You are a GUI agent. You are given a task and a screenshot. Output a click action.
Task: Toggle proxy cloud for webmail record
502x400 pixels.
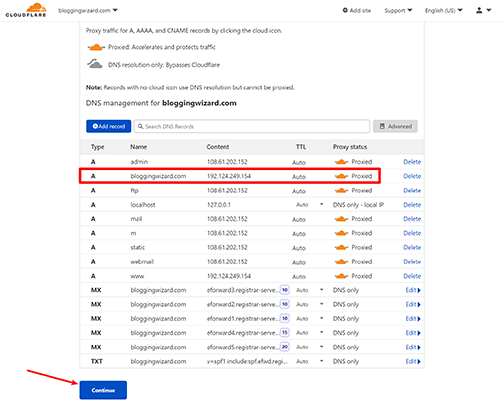coord(341,262)
